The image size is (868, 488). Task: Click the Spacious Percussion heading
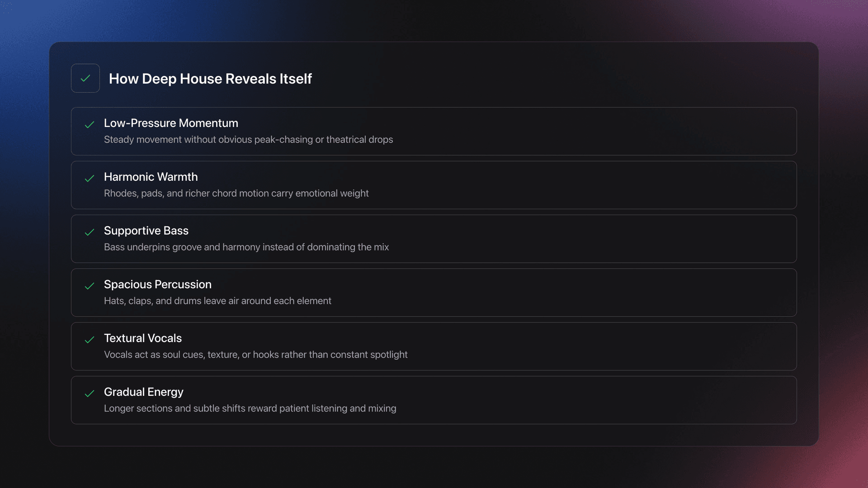pos(157,284)
